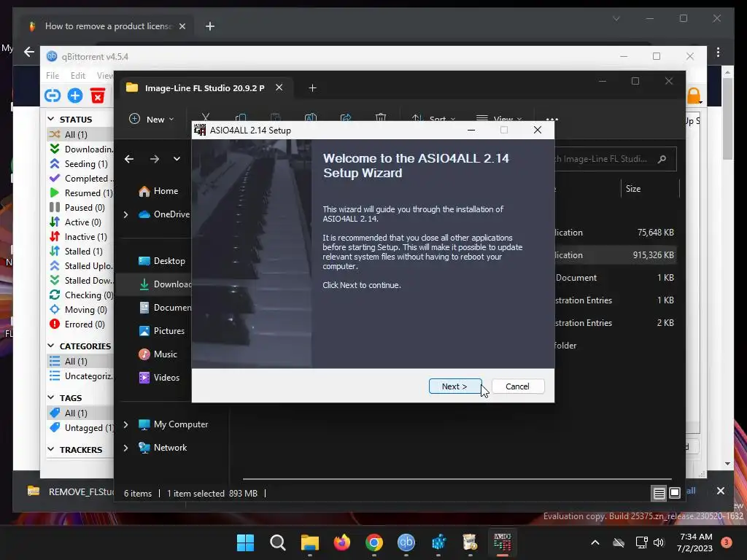This screenshot has height=560, width=747.
Task: Open qBittorrent from the taskbar
Action: [406, 542]
